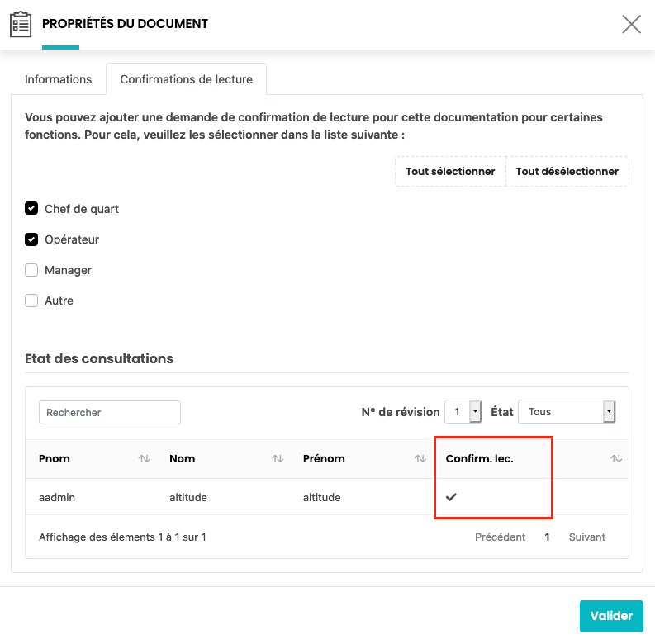This screenshot has width=655, height=644.
Task: Switch to the Informations tab
Action: click(x=58, y=79)
